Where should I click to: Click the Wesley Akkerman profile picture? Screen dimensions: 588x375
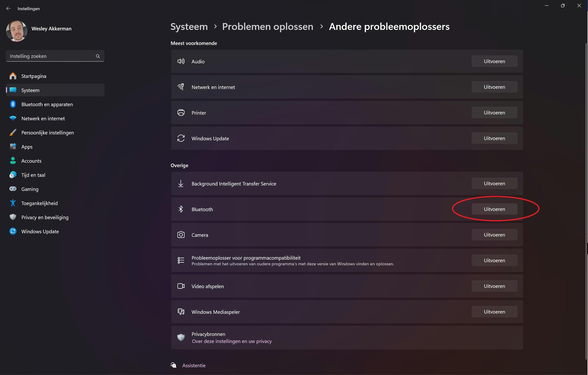click(17, 31)
